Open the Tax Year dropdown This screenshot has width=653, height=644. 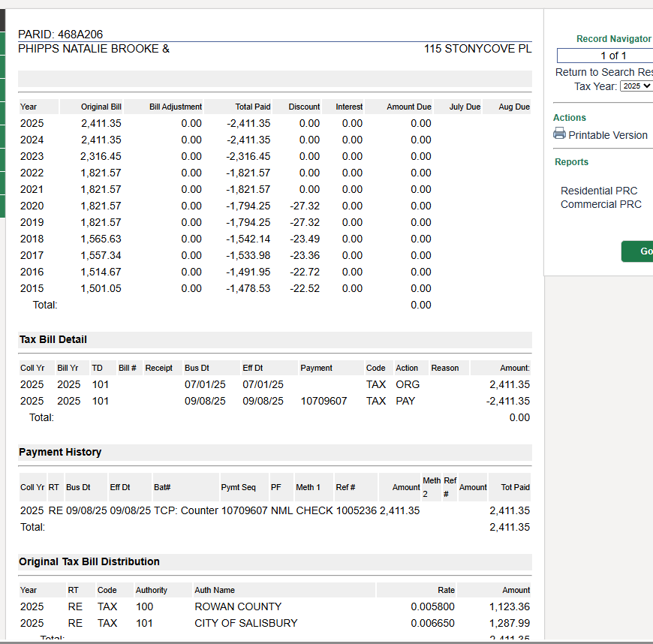coord(636,86)
